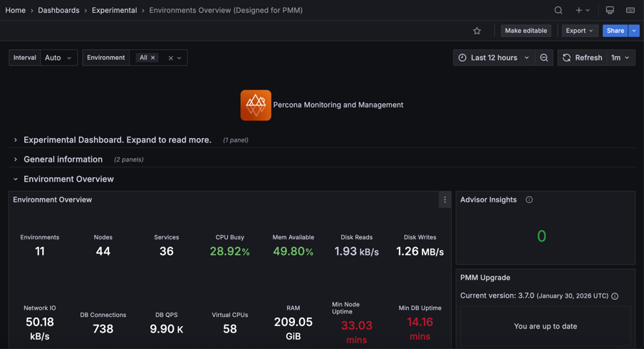Click the monitor icon in top bar
The image size is (644, 349).
pos(610,11)
